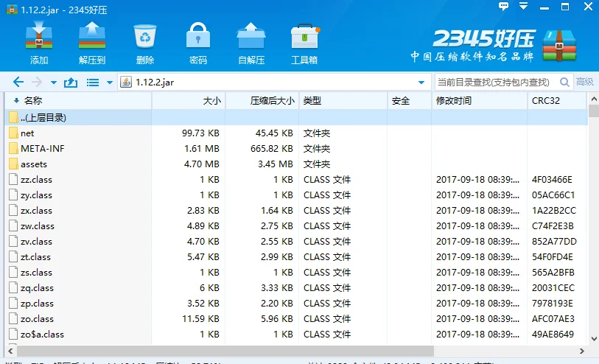Image resolution: width=599 pixels, height=364 pixels.
Task: Go up one directory level icon
Action: coord(71,82)
